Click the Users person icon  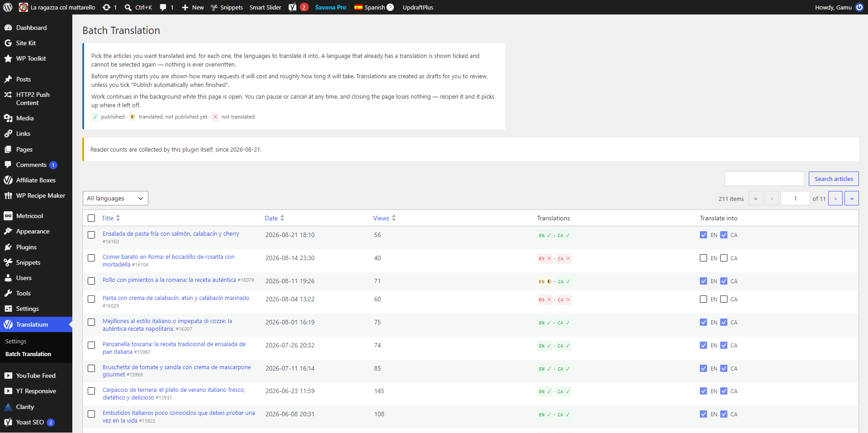(8, 278)
